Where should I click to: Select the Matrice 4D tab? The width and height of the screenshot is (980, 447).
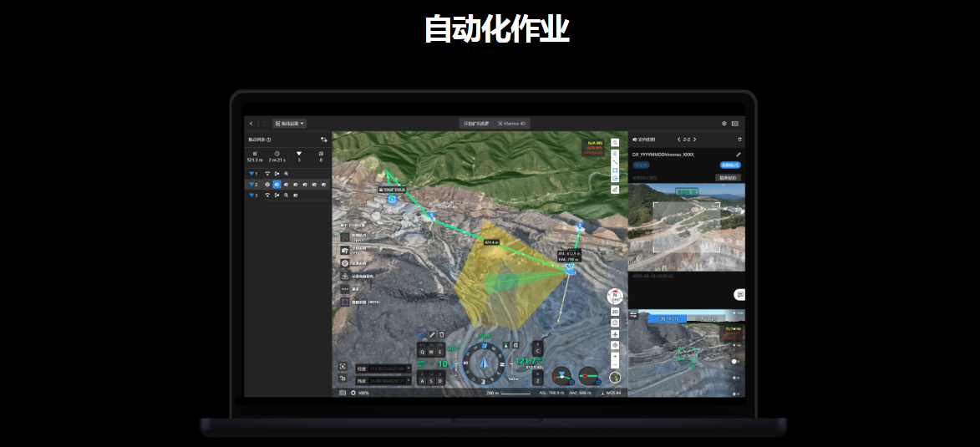click(512, 124)
